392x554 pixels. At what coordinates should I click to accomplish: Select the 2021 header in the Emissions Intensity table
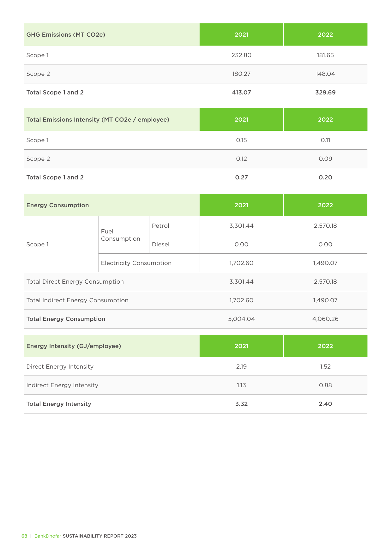pyautogui.click(x=241, y=120)
